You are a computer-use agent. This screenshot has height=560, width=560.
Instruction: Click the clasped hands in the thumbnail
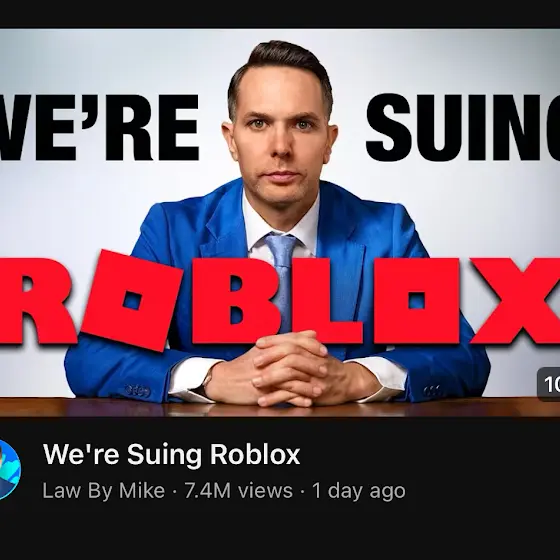click(291, 371)
